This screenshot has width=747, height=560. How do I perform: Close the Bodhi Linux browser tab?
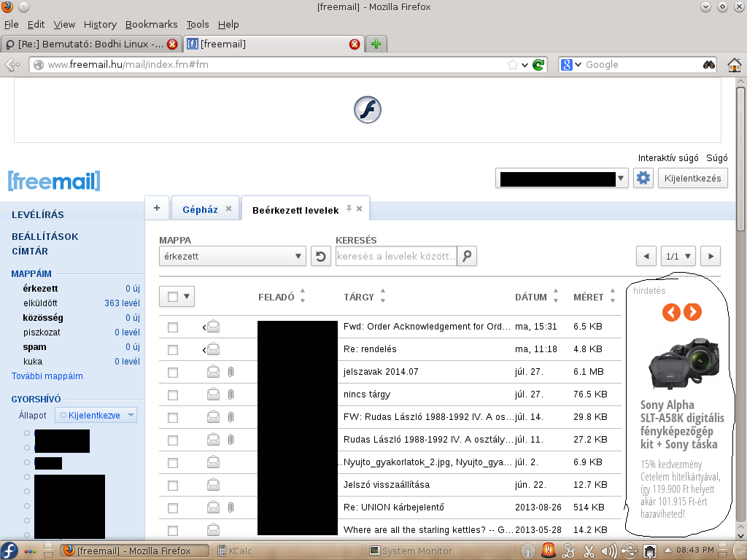pos(172,44)
